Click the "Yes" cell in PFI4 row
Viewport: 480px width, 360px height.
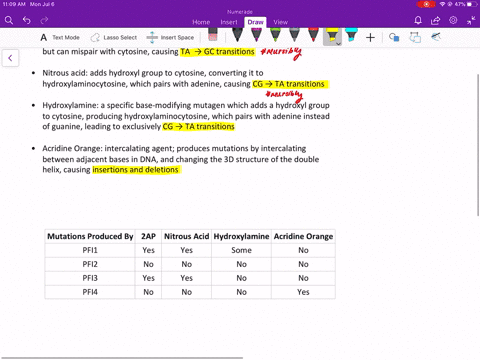point(303,292)
